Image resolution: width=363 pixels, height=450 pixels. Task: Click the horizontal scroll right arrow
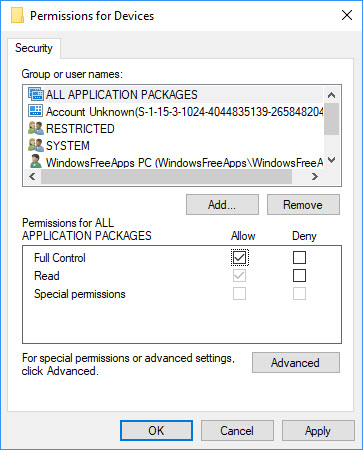315,176
